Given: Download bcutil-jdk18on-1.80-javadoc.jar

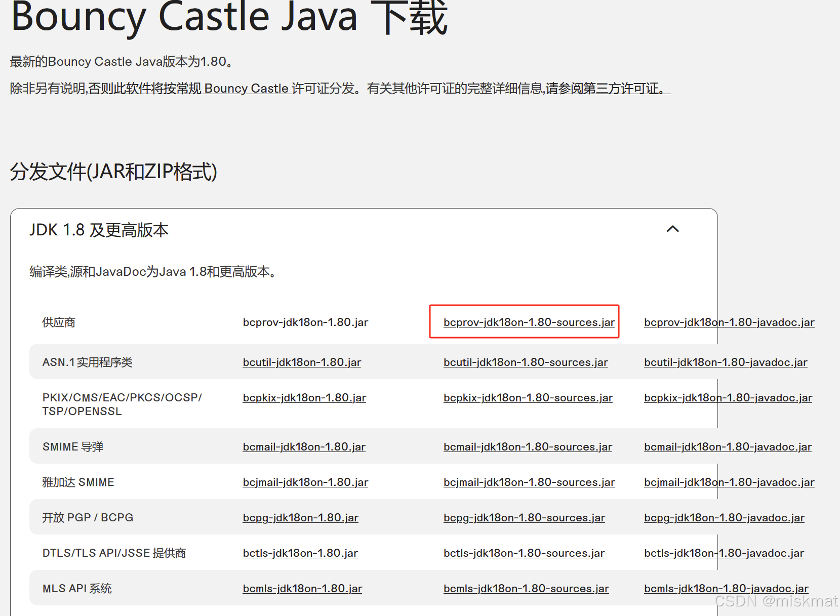Looking at the screenshot, I should [725, 362].
